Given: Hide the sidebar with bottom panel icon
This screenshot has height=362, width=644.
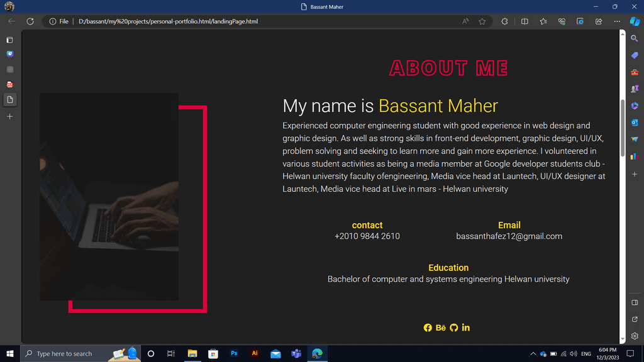Looking at the screenshot, I should 635,302.
